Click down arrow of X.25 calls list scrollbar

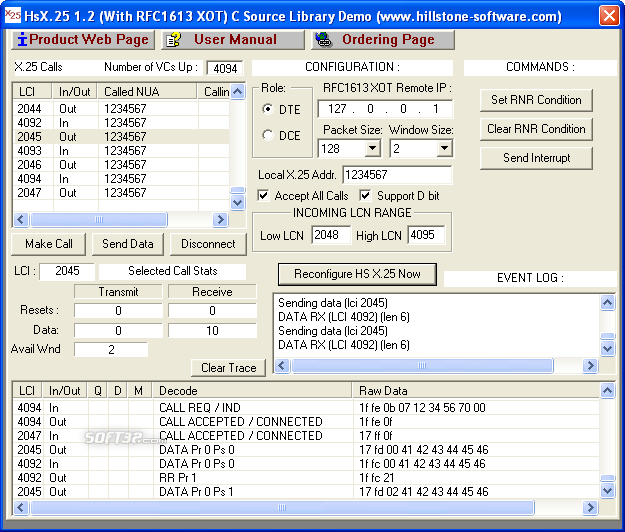pyautogui.click(x=238, y=202)
